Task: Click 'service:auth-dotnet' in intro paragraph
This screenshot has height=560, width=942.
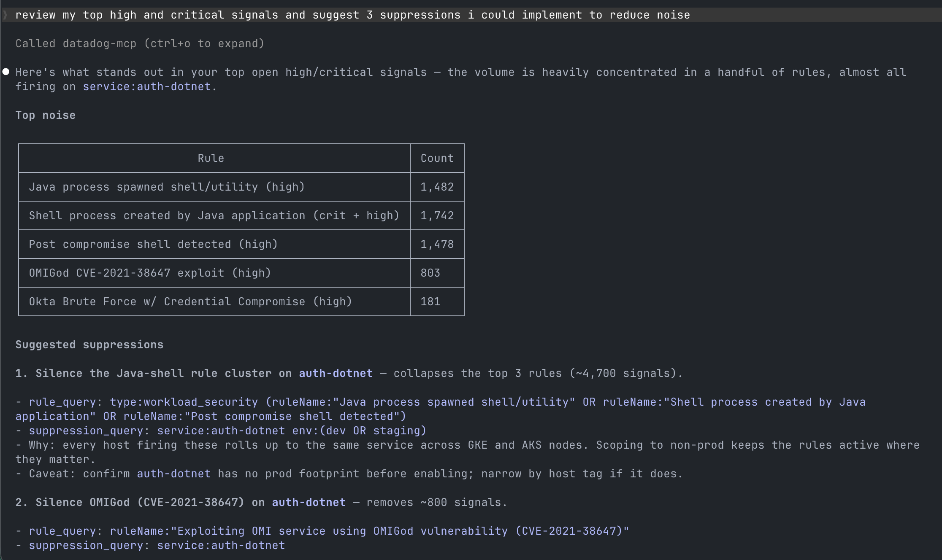Action: [146, 87]
